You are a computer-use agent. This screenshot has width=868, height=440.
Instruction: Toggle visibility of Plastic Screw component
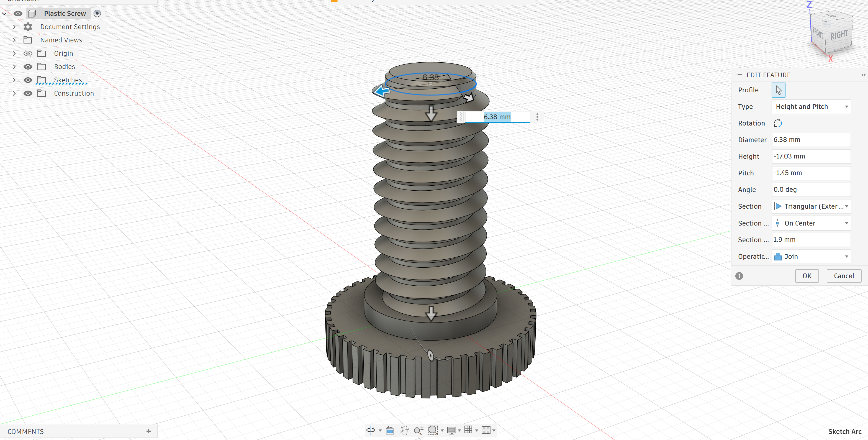18,14
